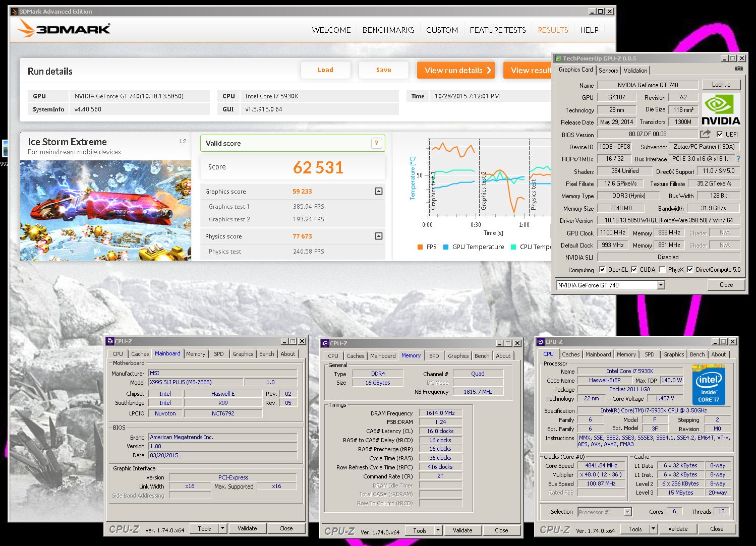Image resolution: width=756 pixels, height=546 pixels.
Task: Click title bar icon of CPU-Z Memory window
Action: (x=325, y=343)
